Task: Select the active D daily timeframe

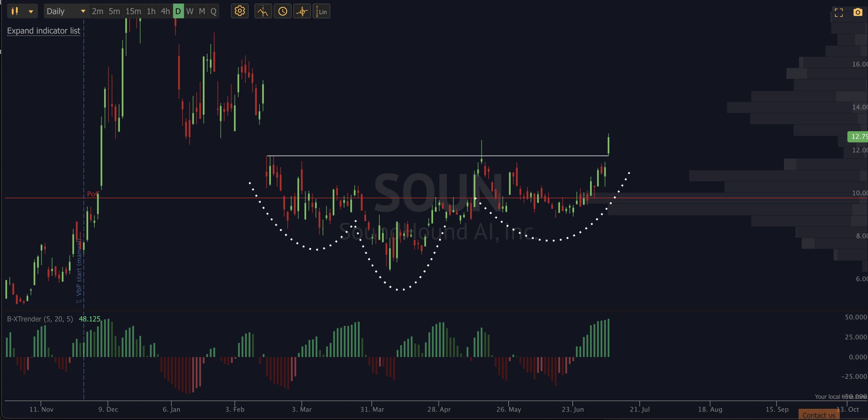Action: click(178, 11)
